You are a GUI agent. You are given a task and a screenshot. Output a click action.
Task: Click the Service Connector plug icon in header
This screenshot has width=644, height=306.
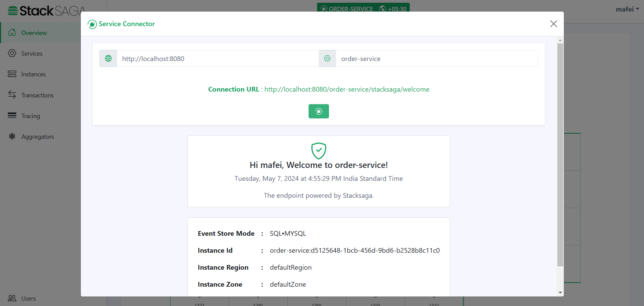(x=92, y=24)
